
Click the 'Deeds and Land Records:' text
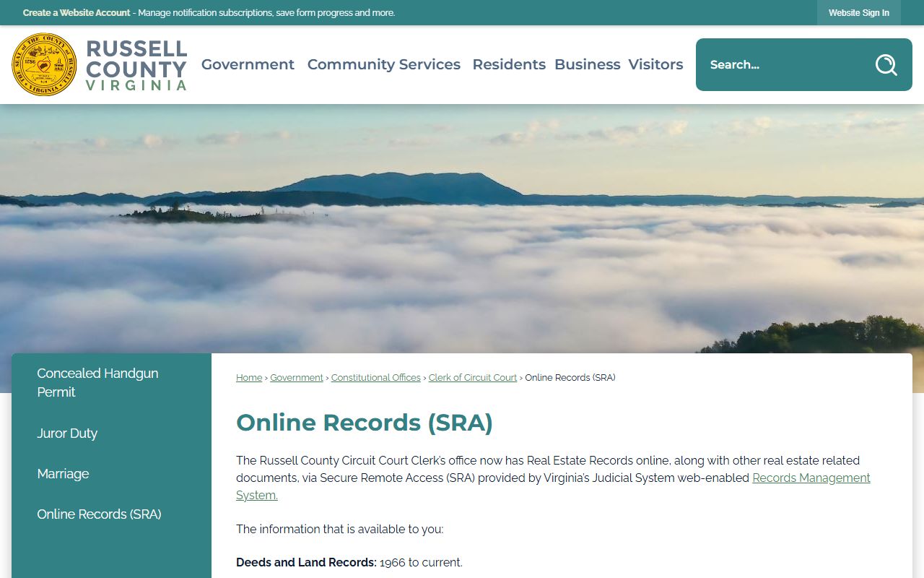click(306, 563)
